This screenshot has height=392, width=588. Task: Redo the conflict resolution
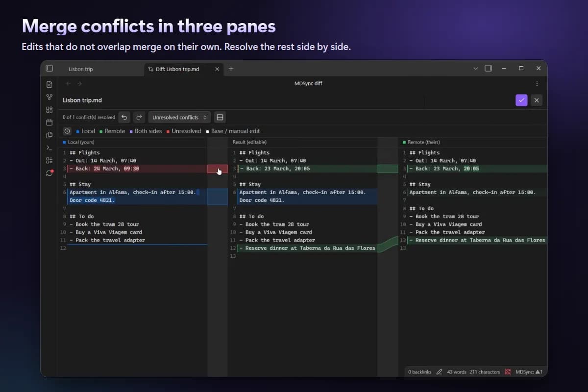139,117
